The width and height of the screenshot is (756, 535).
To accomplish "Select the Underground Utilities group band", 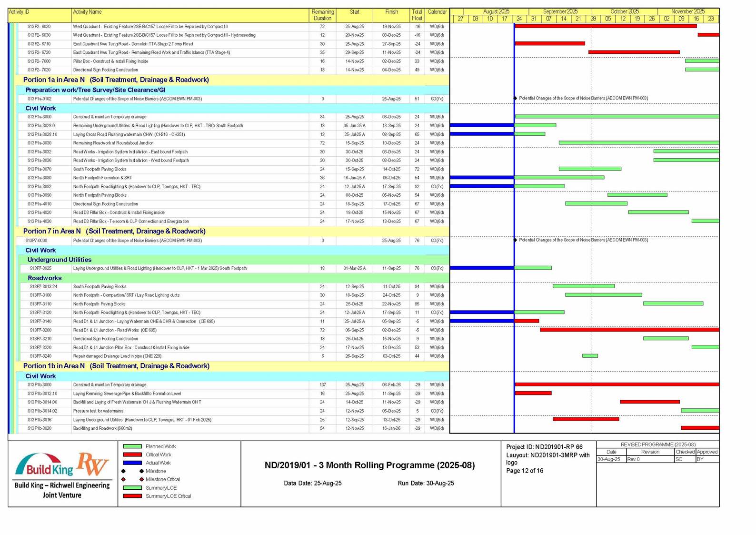I will click(x=236, y=260).
